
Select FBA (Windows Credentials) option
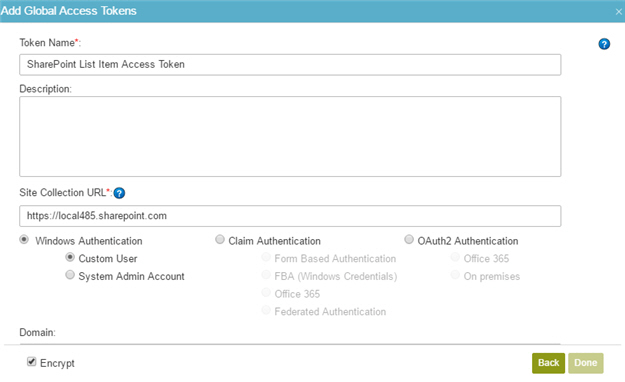tap(266, 275)
